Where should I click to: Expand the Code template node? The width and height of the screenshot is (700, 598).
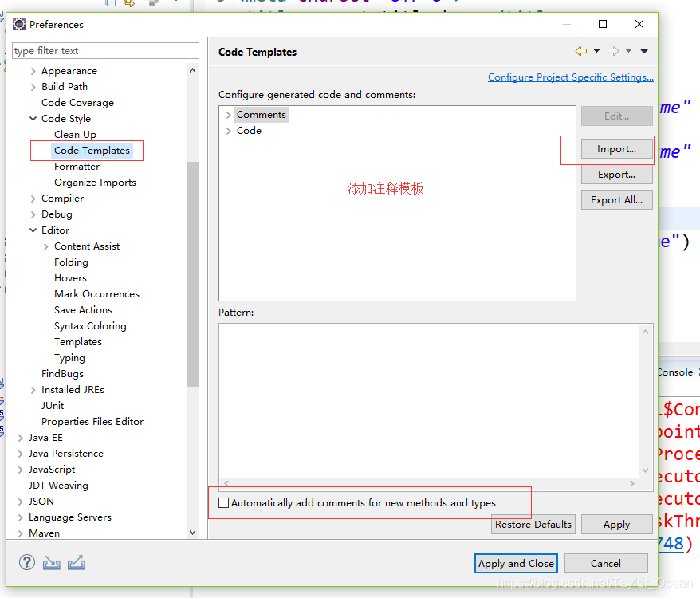(228, 130)
